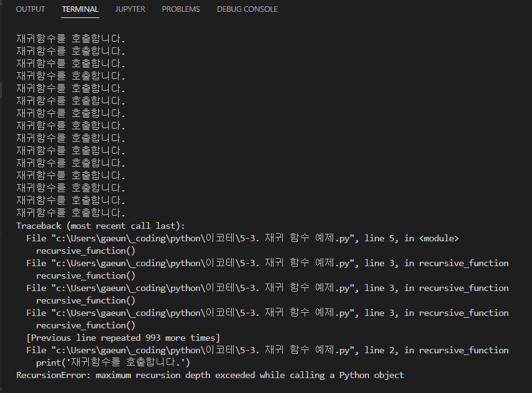This screenshot has height=393, width=532.
Task: Click 'Traceback (most recent call last):' line
Action: 101,226
